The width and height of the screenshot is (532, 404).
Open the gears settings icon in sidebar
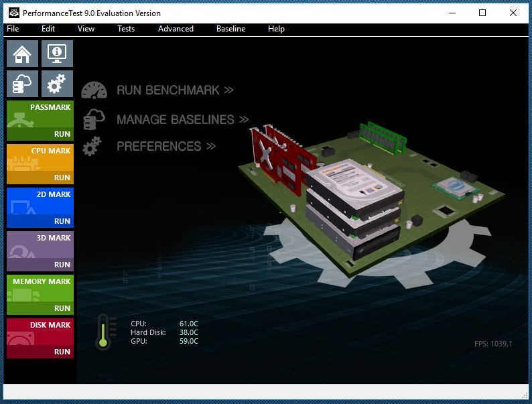(x=57, y=84)
